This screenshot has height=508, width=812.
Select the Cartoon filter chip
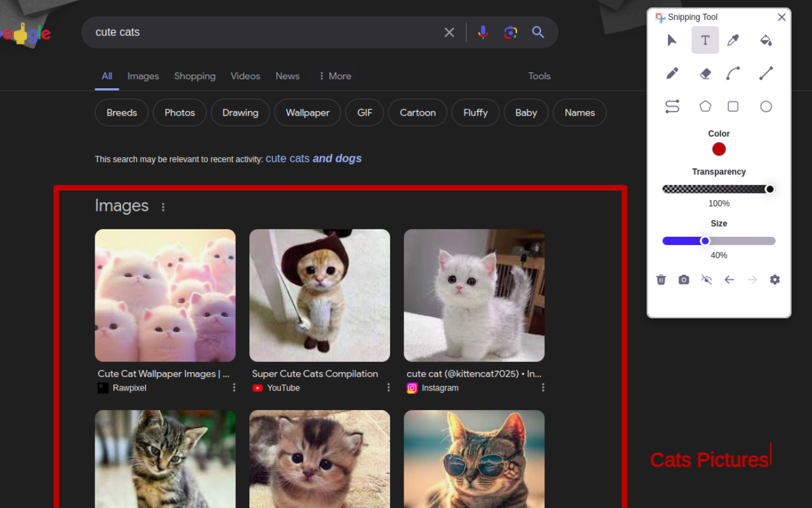pos(417,112)
